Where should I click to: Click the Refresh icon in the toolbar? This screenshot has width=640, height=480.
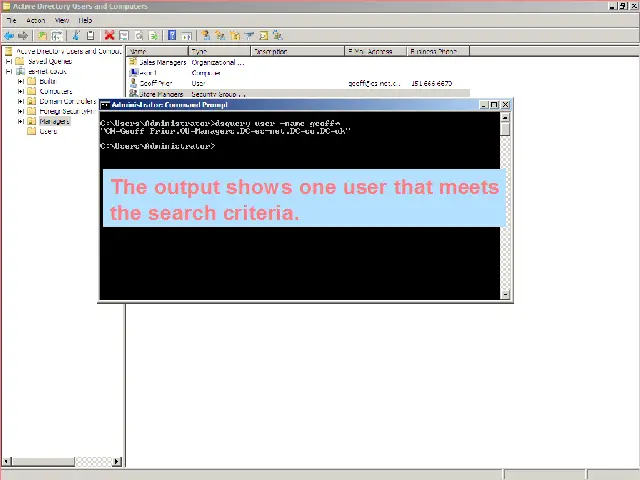(139, 36)
